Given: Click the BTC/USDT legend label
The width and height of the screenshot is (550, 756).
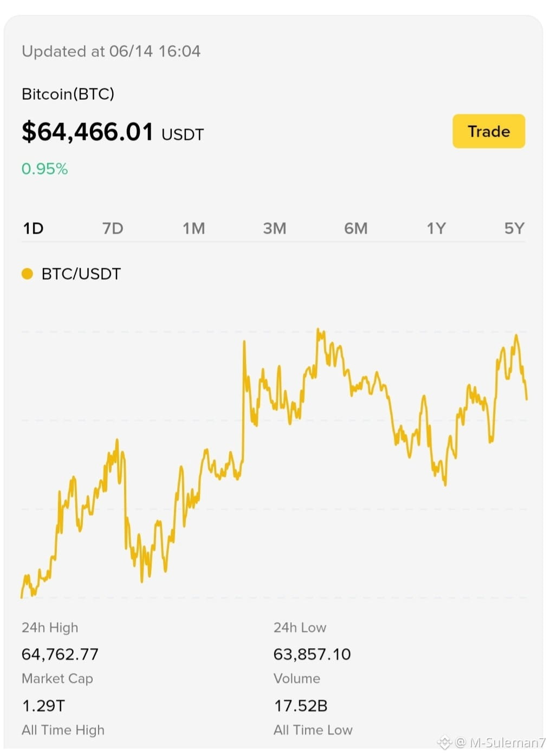Looking at the screenshot, I should click(x=81, y=274).
